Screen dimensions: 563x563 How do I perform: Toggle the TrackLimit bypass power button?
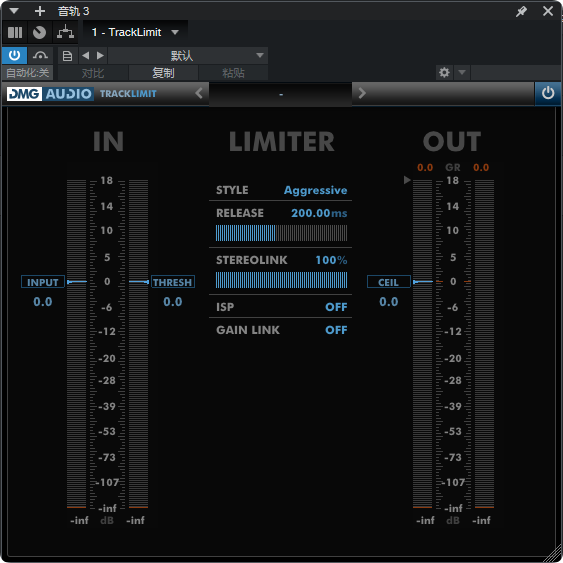548,93
